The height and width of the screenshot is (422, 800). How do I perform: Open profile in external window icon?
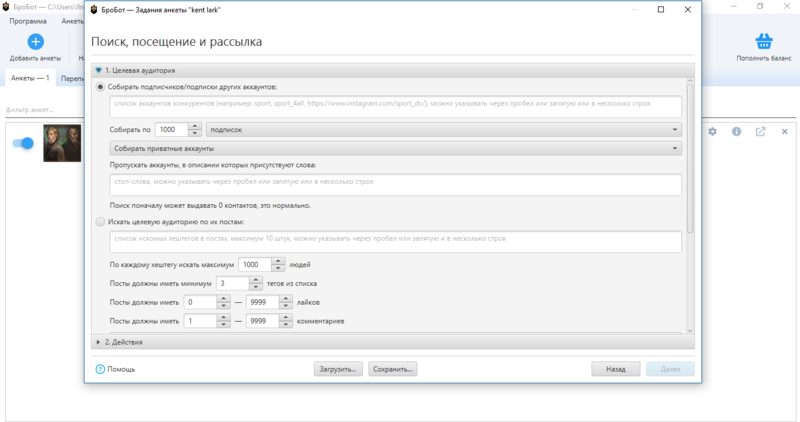[x=760, y=131]
